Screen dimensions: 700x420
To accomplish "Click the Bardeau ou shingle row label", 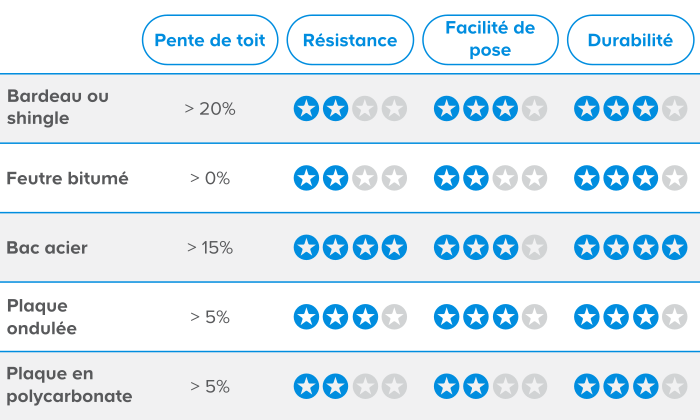I will pyautogui.click(x=58, y=107).
